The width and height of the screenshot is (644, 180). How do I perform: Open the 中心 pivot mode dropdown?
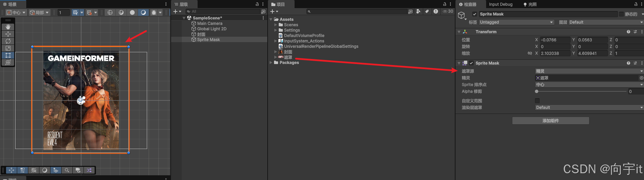coord(16,12)
